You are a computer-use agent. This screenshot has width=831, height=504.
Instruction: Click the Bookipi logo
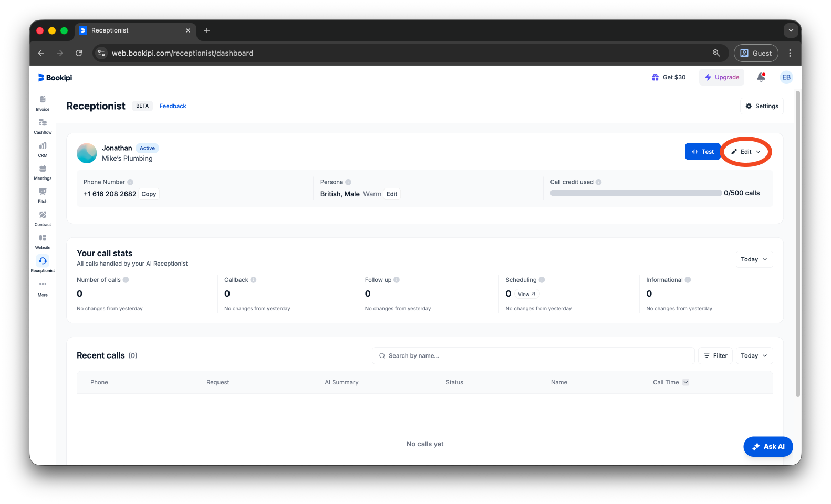(x=55, y=78)
